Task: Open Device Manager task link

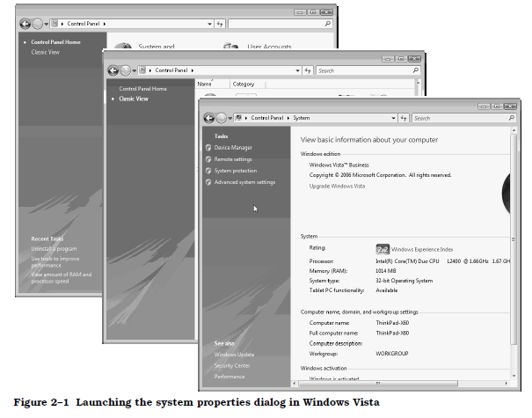Action: (x=233, y=147)
